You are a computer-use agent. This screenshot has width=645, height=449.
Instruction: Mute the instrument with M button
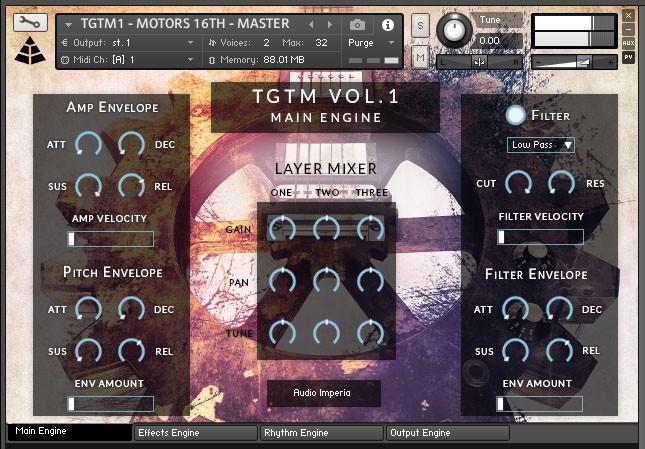420,56
